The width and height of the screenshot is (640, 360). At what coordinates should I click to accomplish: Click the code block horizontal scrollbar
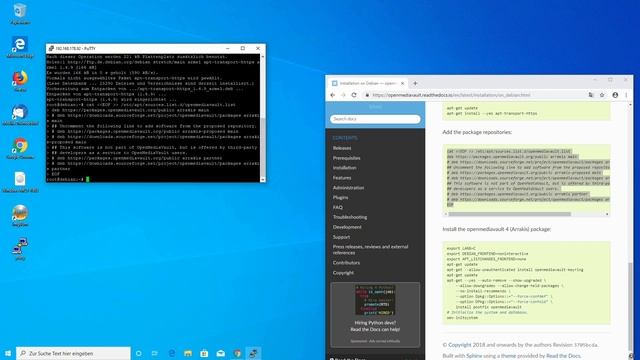509,214
